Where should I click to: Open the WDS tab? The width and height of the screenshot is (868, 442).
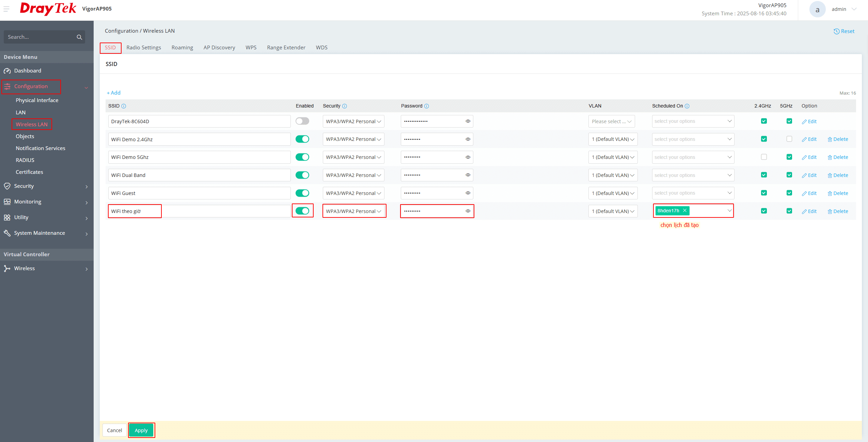click(321, 48)
